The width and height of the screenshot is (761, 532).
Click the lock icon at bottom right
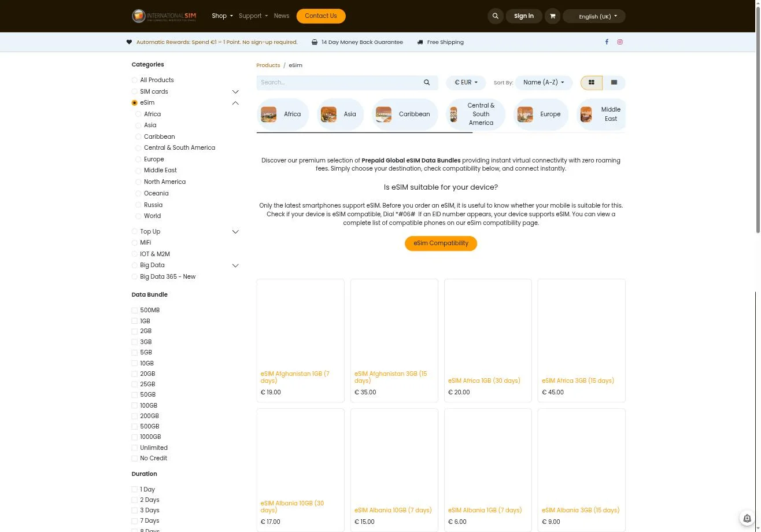point(747,518)
